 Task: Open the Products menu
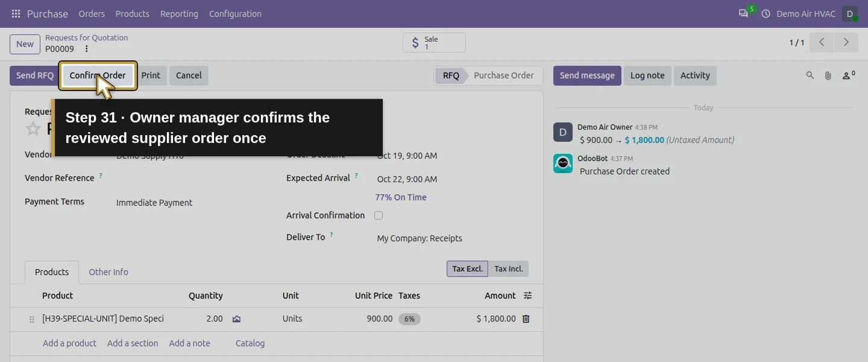[133, 13]
